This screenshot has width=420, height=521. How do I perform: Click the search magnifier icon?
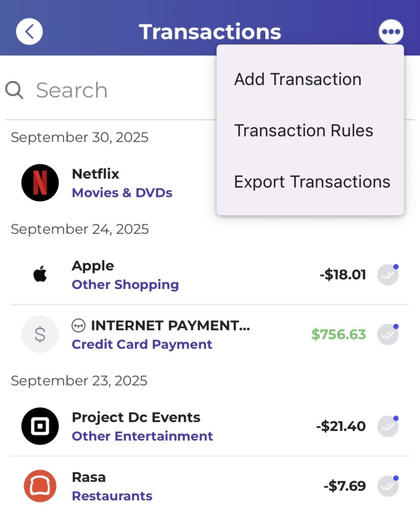click(14, 91)
